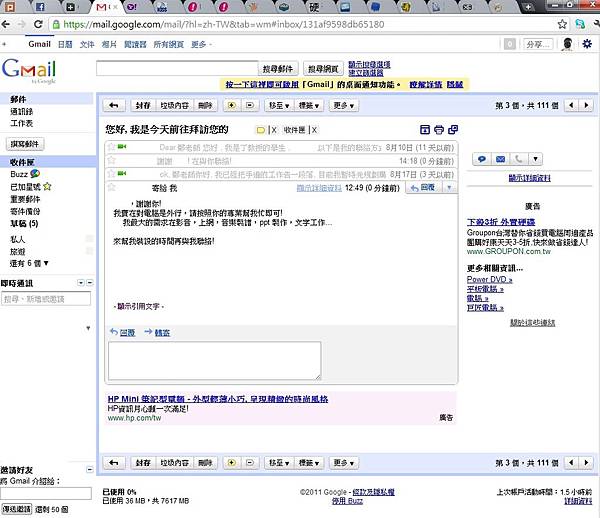Click the 搜尋網頁 search web button
Viewport: 600px width, 518px height.
pyautogui.click(x=323, y=69)
